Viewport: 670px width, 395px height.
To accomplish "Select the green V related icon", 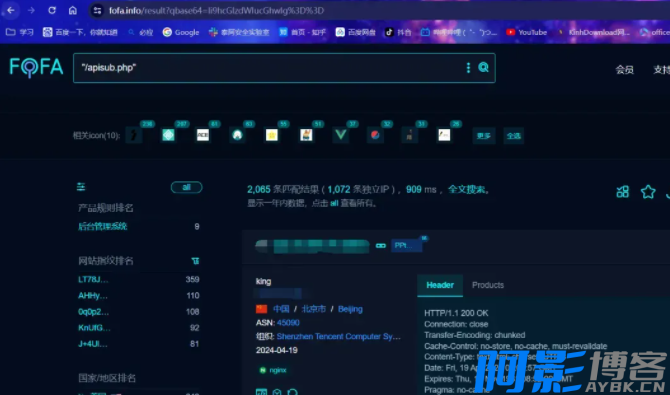I will coord(341,135).
